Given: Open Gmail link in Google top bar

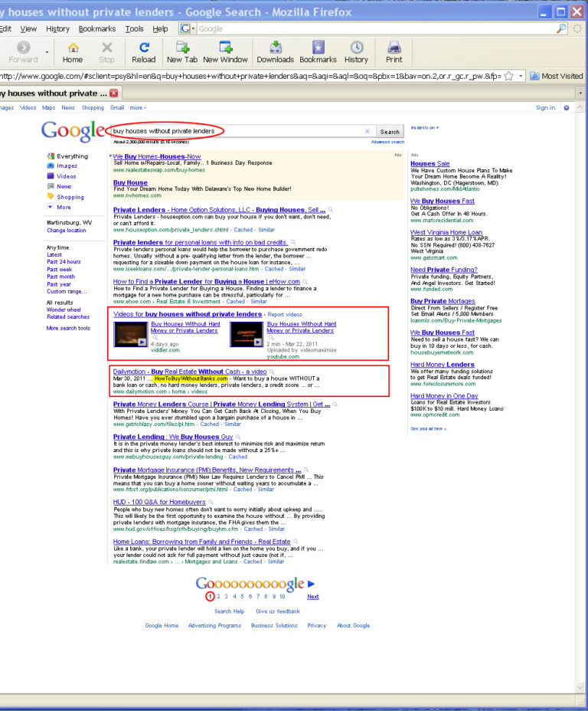Looking at the screenshot, I should coord(117,108).
